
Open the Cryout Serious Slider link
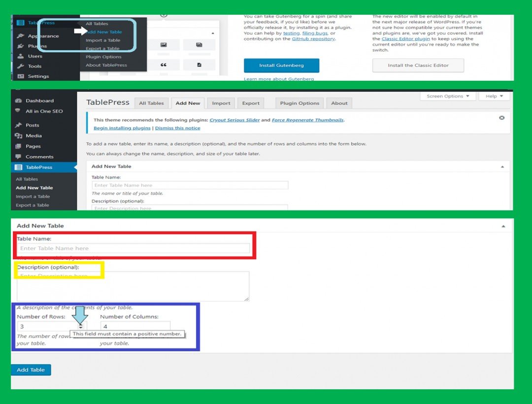click(x=234, y=120)
